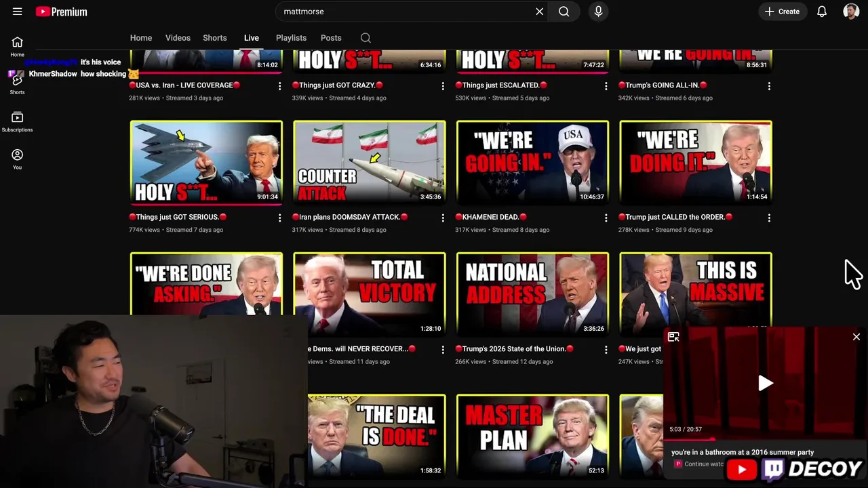Open the account avatar menu
The height and width of the screenshot is (488, 868).
[x=851, y=12]
